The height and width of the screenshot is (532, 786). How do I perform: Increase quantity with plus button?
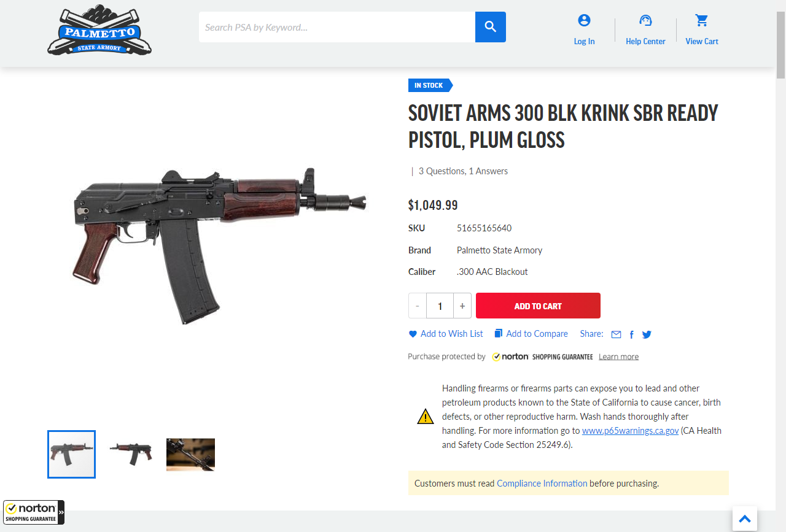(x=462, y=306)
